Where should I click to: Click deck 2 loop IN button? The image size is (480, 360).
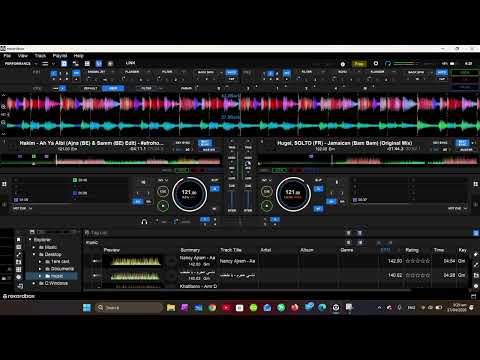click(331, 202)
